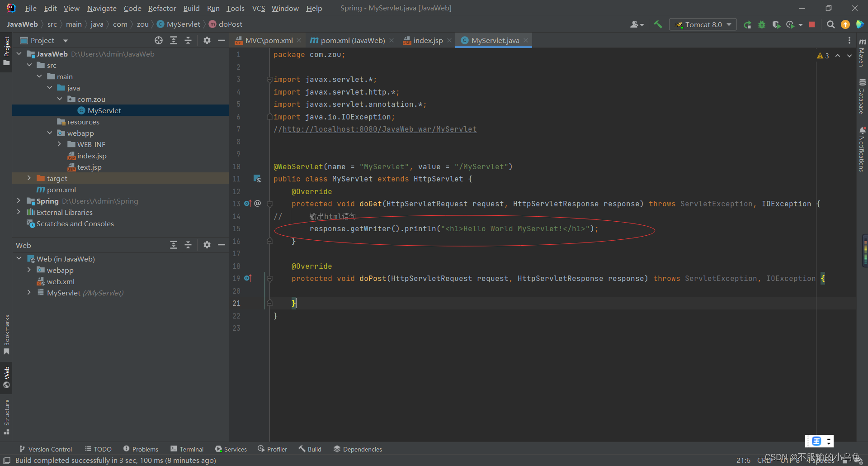Click class gutter icon at line 11
Screen dimensions: 868x466
[x=257, y=179]
